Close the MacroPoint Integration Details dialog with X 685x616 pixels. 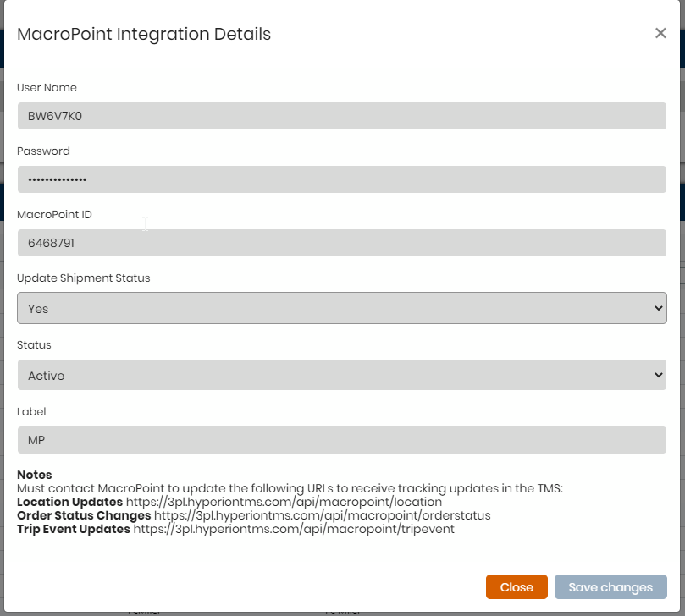tap(660, 33)
